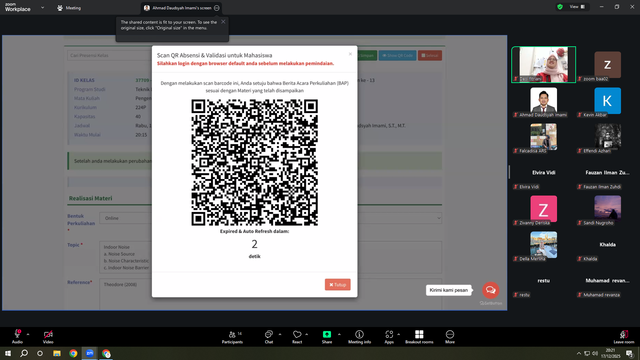
Task: Select Elvira Vidi's participant tile
Action: [x=543, y=173]
